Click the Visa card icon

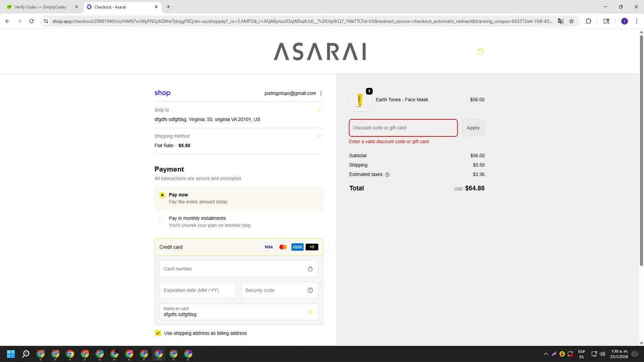point(268,247)
